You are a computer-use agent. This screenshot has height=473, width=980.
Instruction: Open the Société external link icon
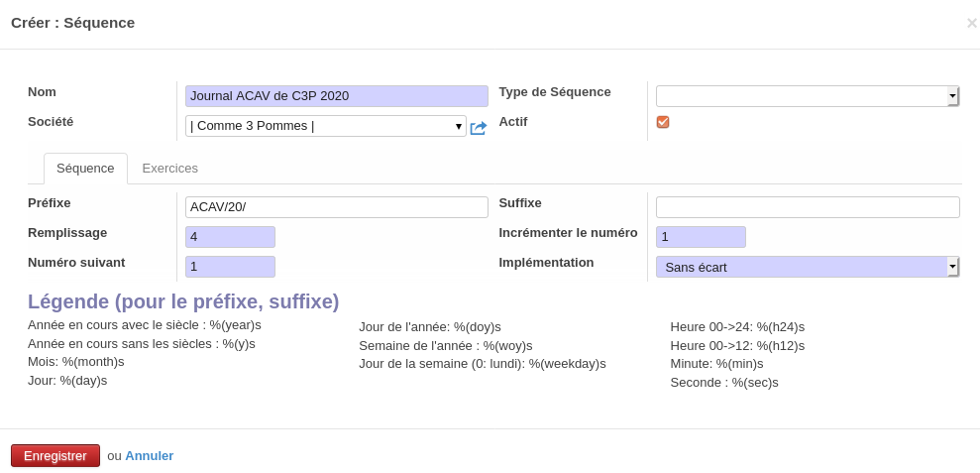[478, 128]
